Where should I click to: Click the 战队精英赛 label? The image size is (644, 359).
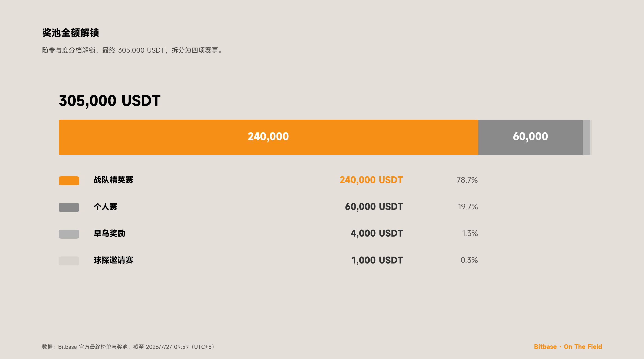[x=113, y=180]
